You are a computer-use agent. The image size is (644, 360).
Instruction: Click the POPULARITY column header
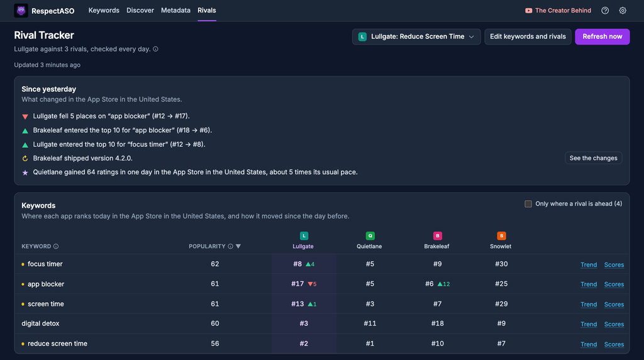[207, 246]
